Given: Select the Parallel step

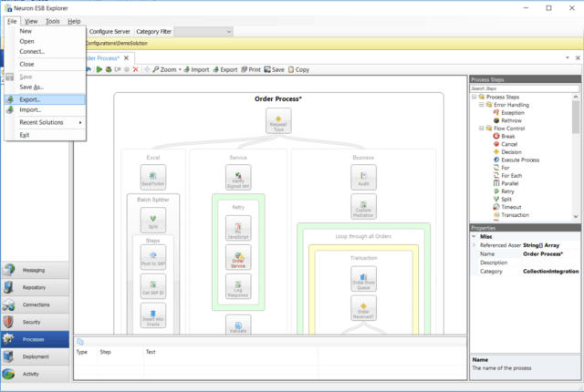Looking at the screenshot, I should 506,183.
